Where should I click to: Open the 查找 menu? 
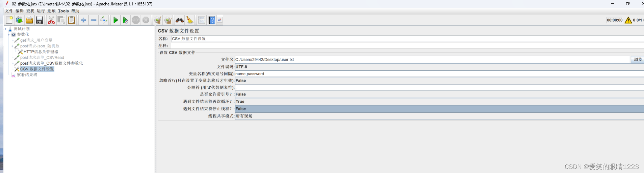[30, 11]
